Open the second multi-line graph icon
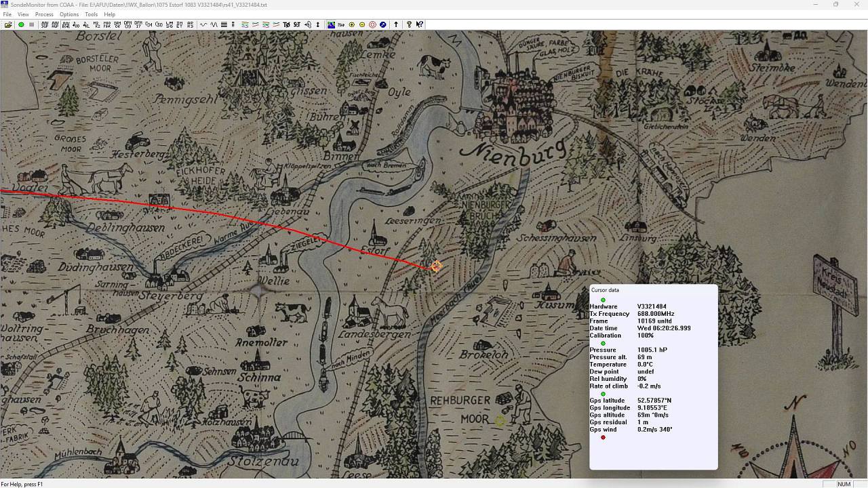The width and height of the screenshot is (868, 488). point(256,24)
